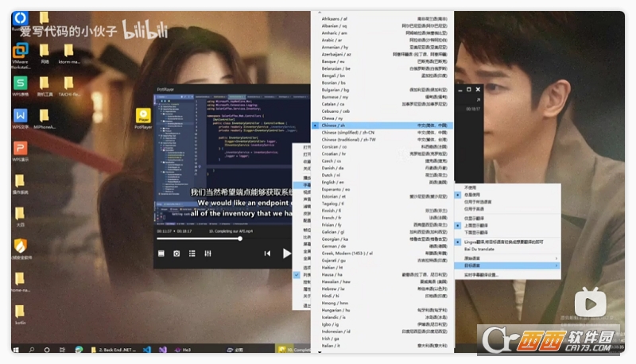The image size is (636, 364).
Task: Select '上面显示翻译' show translation above
Action: tap(507, 226)
